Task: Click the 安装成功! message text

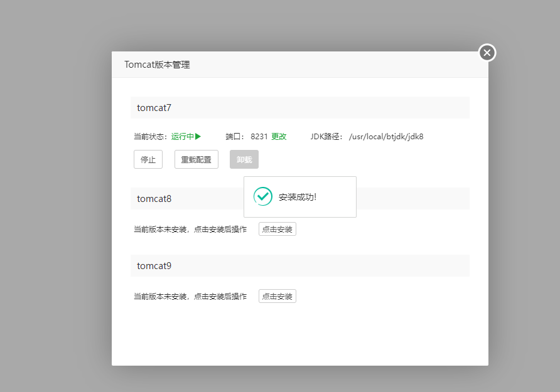Action: pyautogui.click(x=298, y=197)
